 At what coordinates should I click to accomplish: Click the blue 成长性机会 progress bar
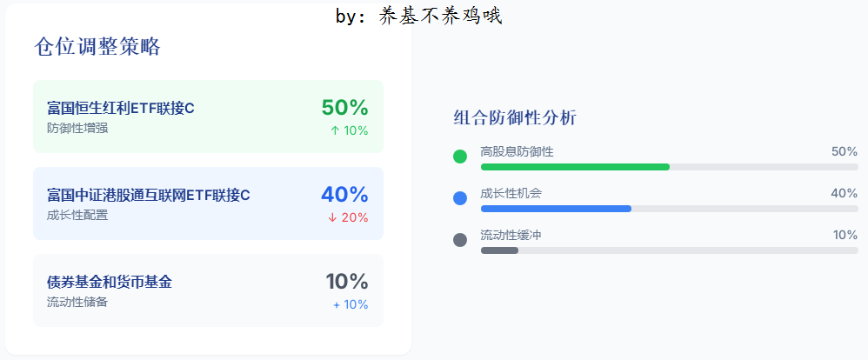pyautogui.click(x=556, y=209)
